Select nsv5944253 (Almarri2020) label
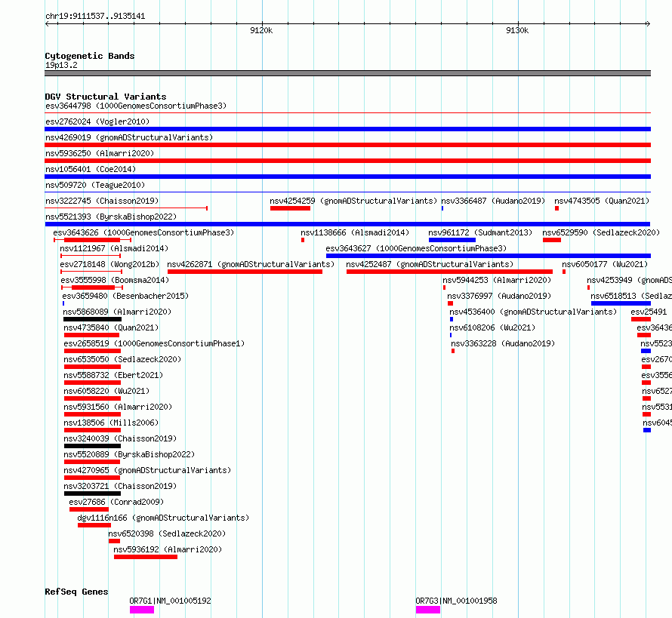Viewport: 672px width, 618px height. pyautogui.click(x=497, y=280)
